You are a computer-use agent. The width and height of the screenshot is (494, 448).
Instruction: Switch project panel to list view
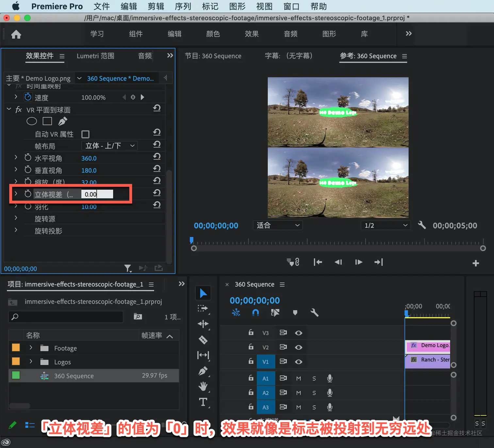point(30,425)
